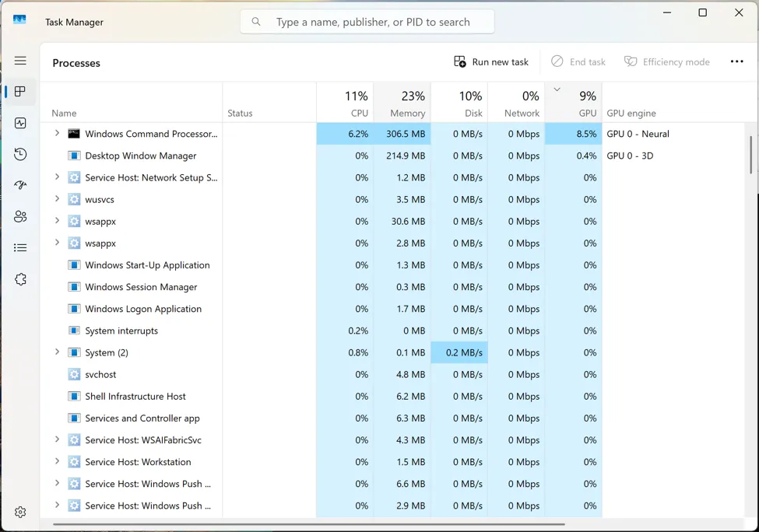Expand the wsappx row using 30.6 MB
This screenshot has height=532, width=759.
[57, 221]
